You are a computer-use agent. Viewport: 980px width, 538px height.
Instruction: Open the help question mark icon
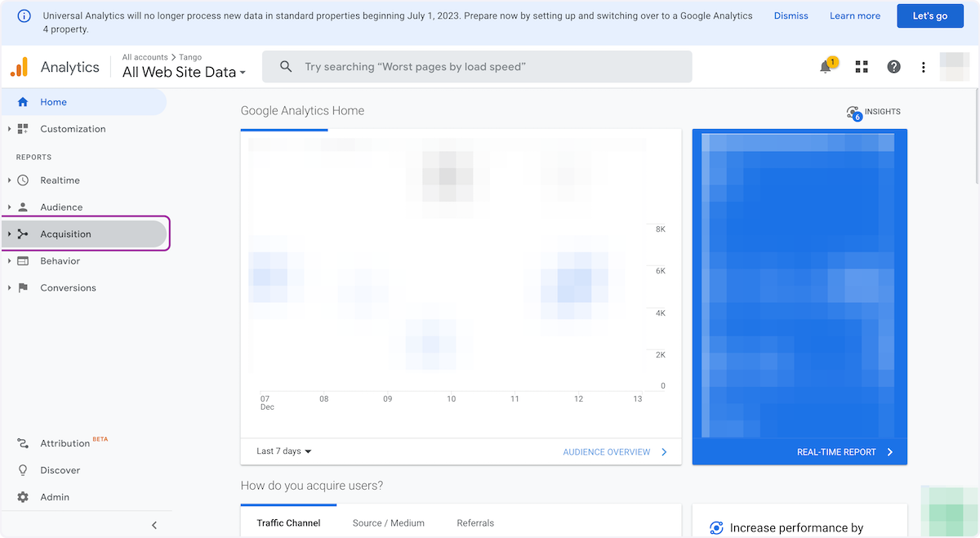point(894,67)
